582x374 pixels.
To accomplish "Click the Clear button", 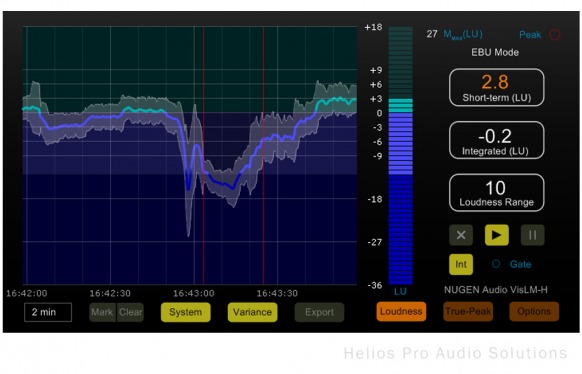I will pyautogui.click(x=130, y=312).
